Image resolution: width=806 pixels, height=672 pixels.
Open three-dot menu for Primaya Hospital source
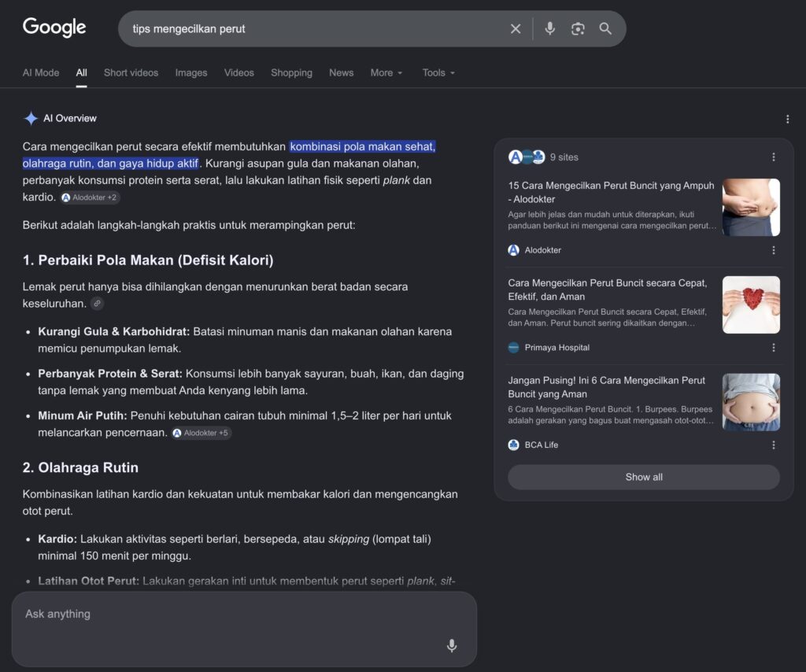pos(773,348)
